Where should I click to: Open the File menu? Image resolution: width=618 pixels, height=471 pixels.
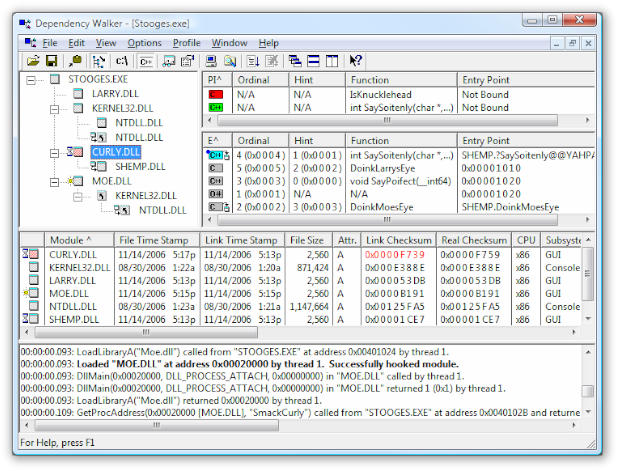[x=50, y=43]
